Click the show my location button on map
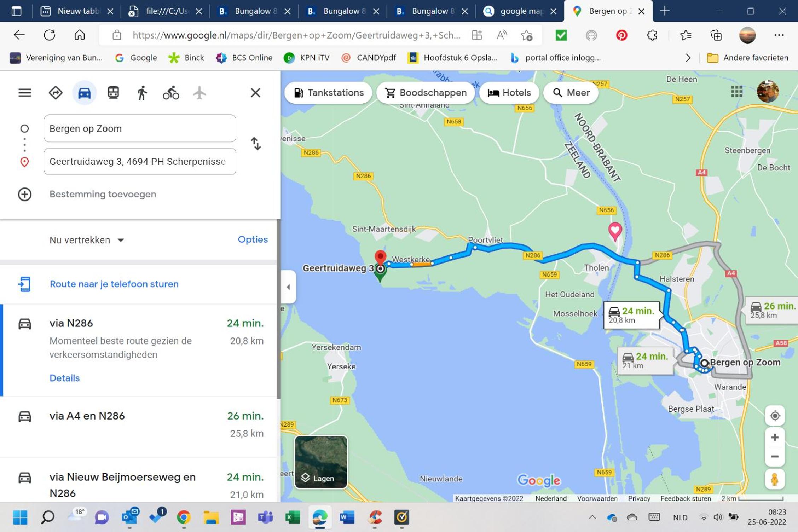 (x=775, y=416)
